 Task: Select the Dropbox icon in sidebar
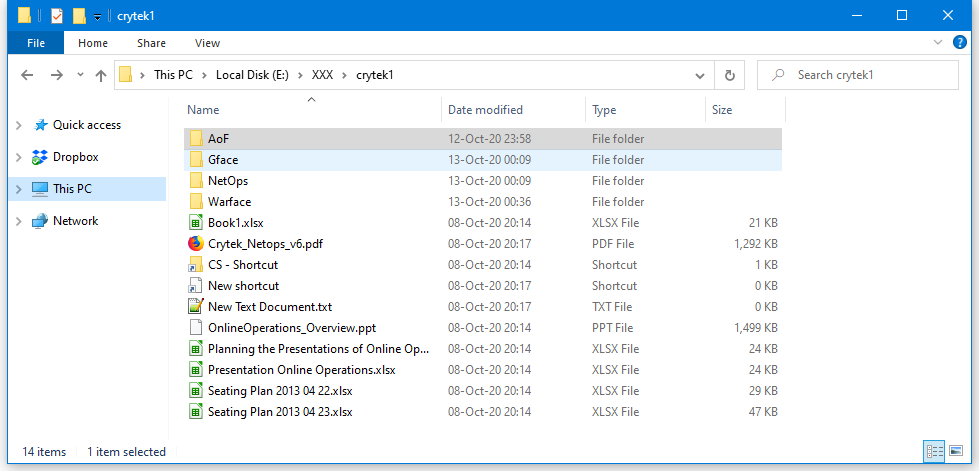[40, 157]
